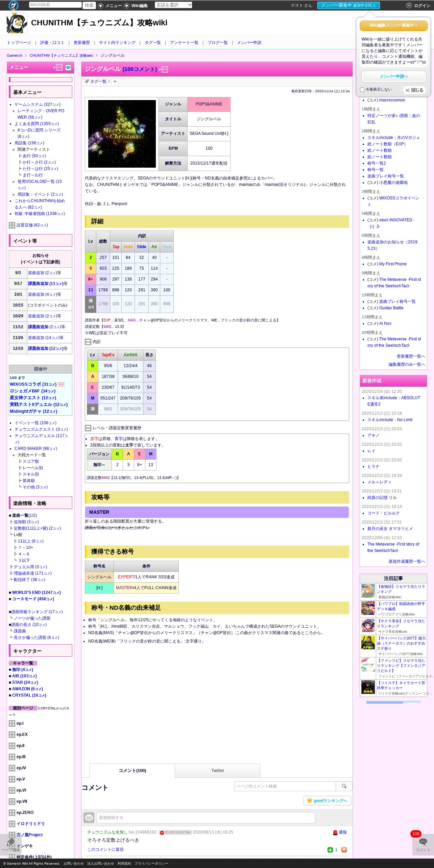Open the サクラ革命 リセマラ article thumbnail
The height and width of the screenshot is (868, 434).
368,626
